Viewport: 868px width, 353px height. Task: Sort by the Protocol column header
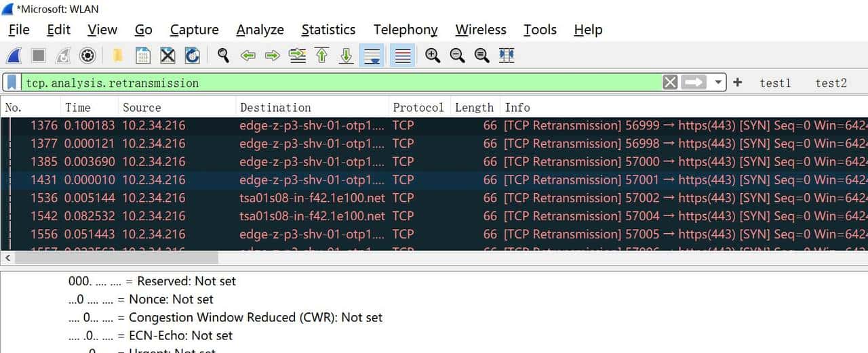pyautogui.click(x=418, y=107)
